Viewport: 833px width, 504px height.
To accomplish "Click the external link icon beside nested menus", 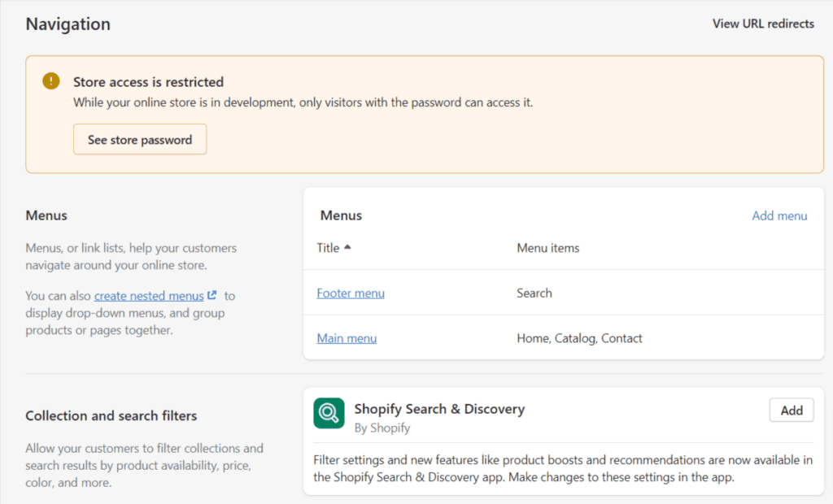I will pyautogui.click(x=211, y=295).
